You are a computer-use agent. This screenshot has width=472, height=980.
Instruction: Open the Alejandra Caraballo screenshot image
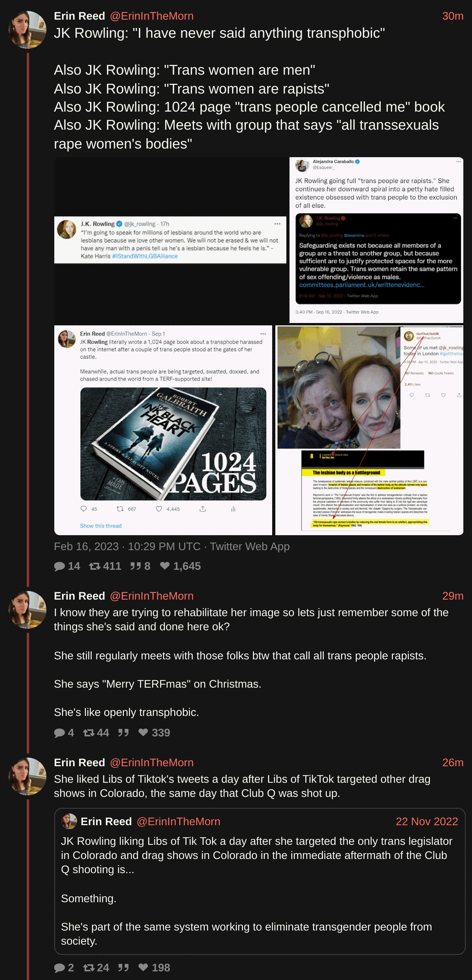click(x=376, y=240)
